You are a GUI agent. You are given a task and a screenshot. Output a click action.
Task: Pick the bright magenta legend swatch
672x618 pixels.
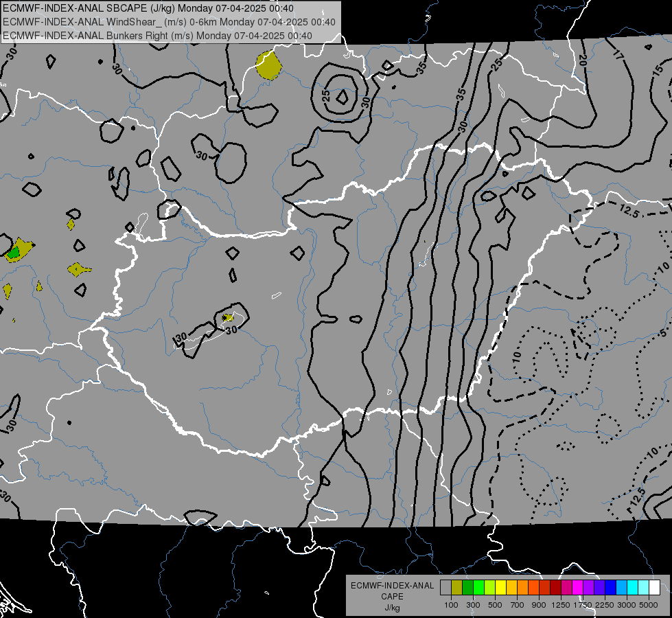(578, 587)
